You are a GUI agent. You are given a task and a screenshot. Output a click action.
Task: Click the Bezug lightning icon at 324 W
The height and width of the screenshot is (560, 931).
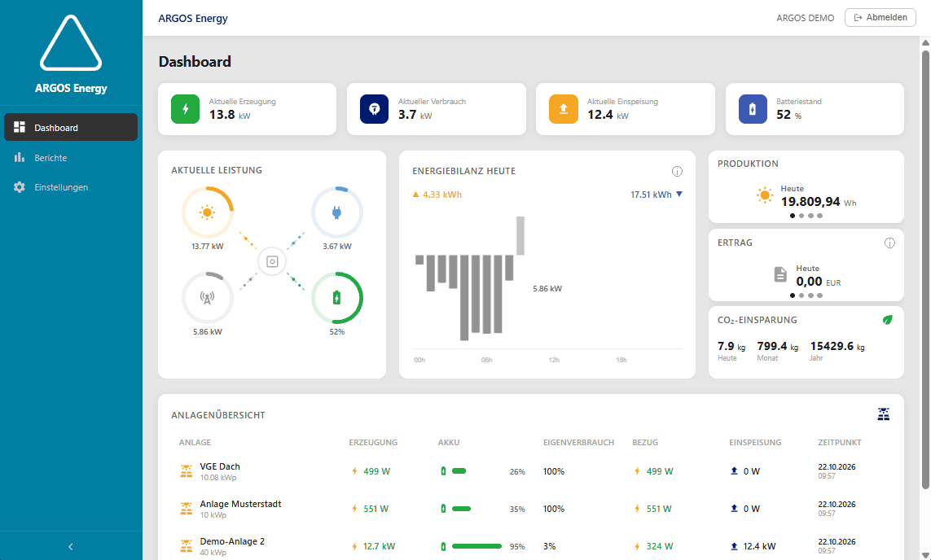(x=637, y=546)
